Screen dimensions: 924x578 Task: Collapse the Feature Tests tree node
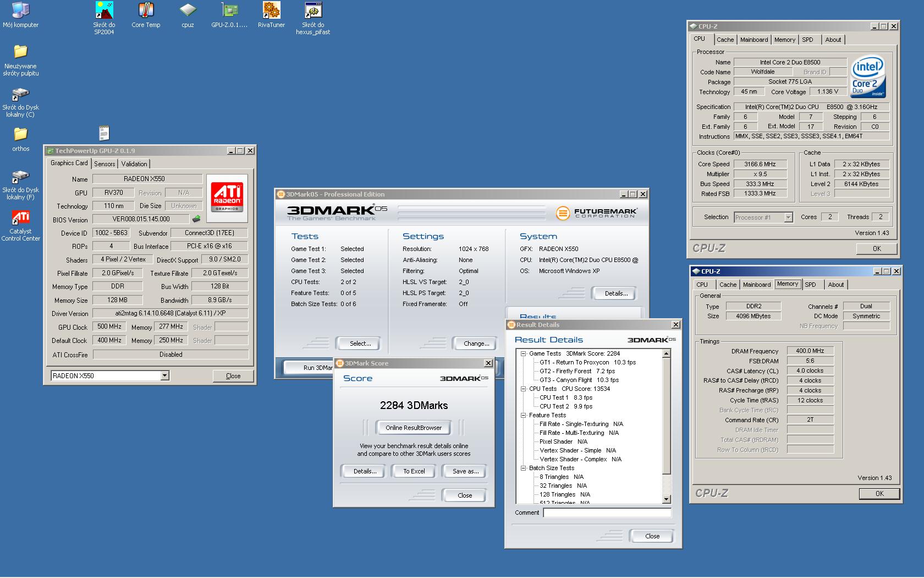(524, 415)
